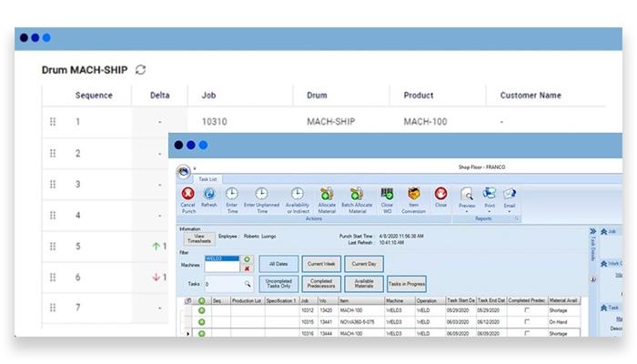Click the green circle icon in grid header
This screenshot has width=637, height=364.
click(201, 300)
